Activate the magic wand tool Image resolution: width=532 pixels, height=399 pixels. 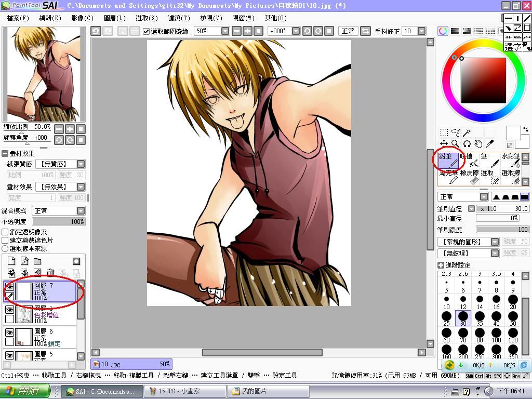click(x=467, y=132)
